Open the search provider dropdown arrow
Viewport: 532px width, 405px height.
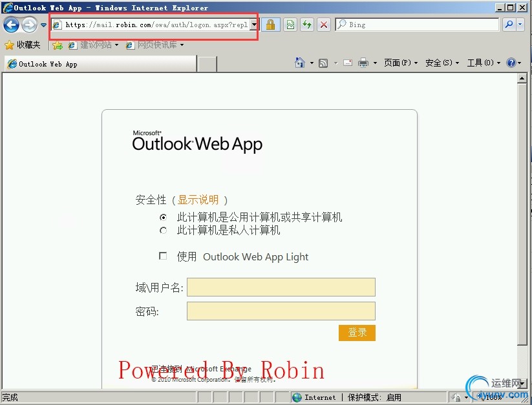point(520,25)
